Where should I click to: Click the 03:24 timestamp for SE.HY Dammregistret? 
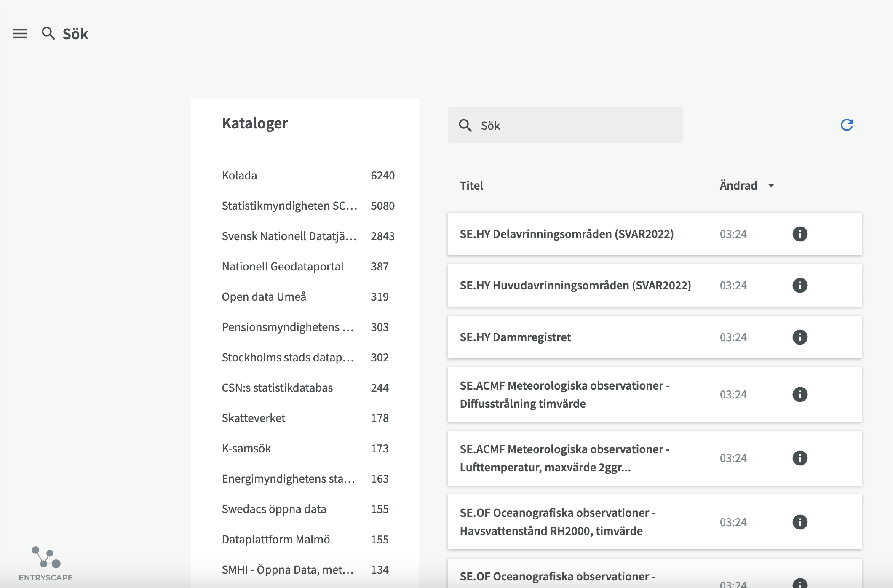tap(733, 337)
